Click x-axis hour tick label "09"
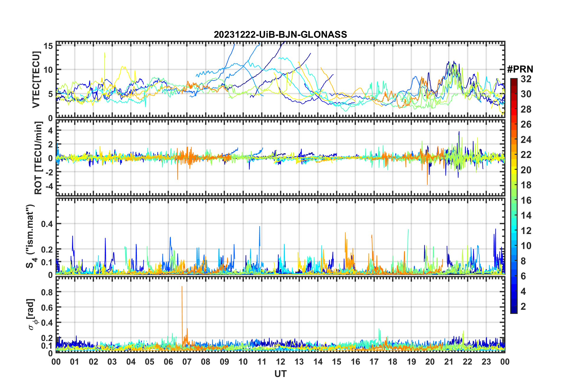Image resolution: width=561 pixels, height=392 pixels. (x=224, y=362)
